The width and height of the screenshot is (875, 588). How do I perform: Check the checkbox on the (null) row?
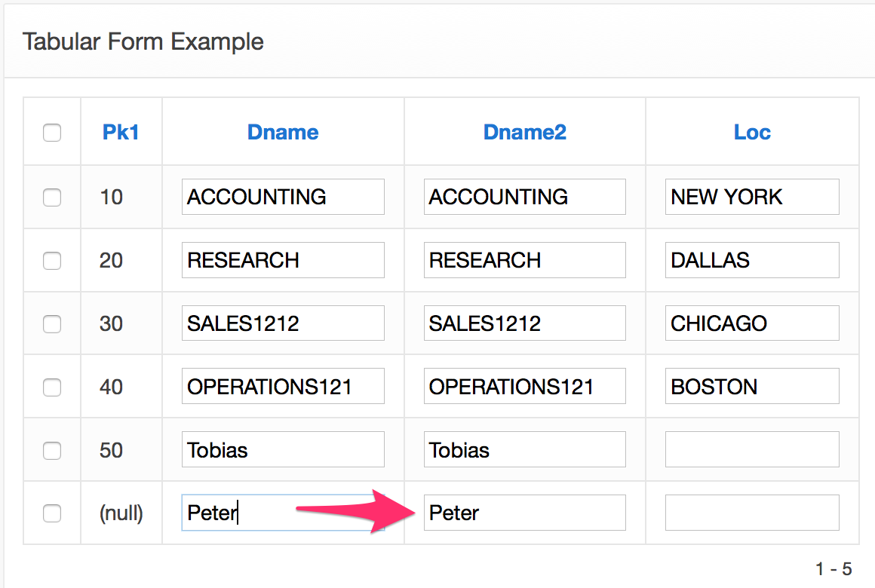[52, 513]
